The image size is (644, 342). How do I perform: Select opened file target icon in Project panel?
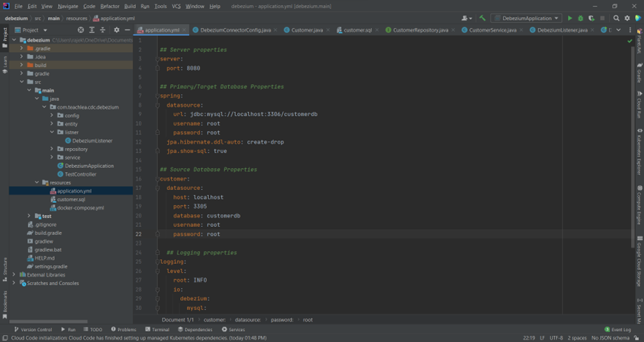click(x=81, y=30)
